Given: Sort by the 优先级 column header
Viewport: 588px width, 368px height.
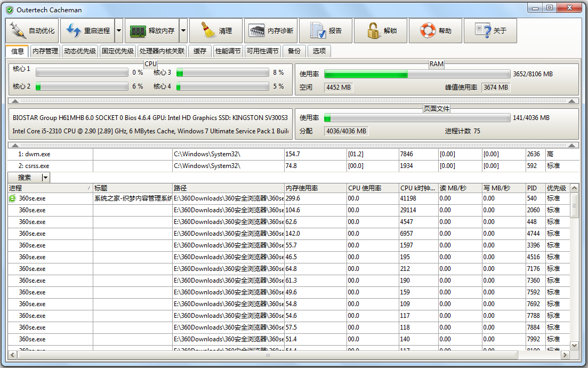Looking at the screenshot, I should (x=557, y=188).
